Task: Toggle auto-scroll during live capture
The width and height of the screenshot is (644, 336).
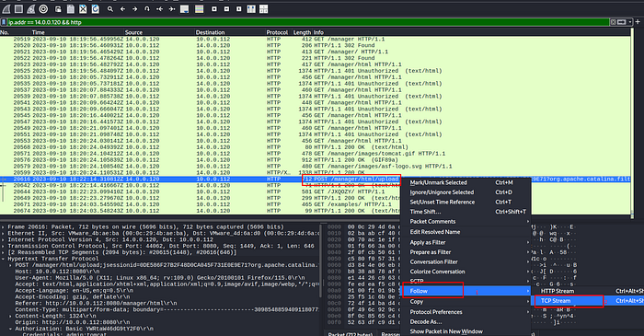Action: tap(184, 8)
